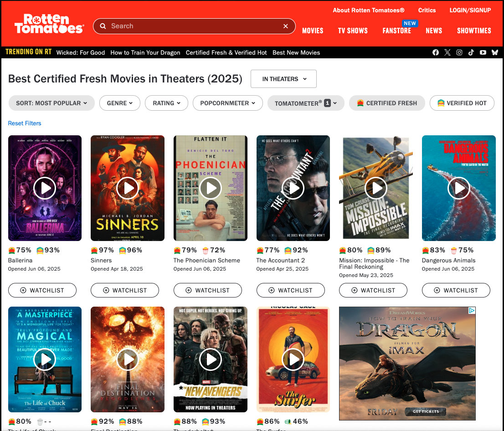Open the Showtimes menu item
The width and height of the screenshot is (504, 431).
click(x=474, y=31)
